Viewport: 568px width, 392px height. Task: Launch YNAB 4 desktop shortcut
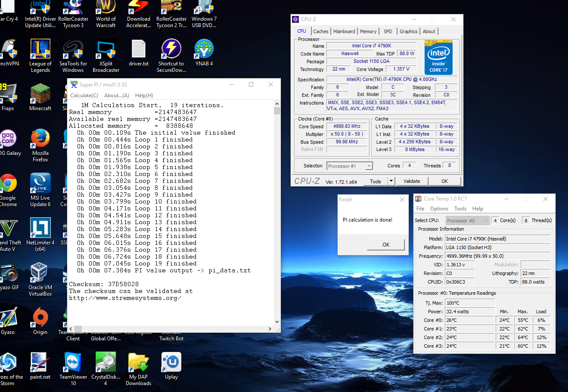point(204,53)
